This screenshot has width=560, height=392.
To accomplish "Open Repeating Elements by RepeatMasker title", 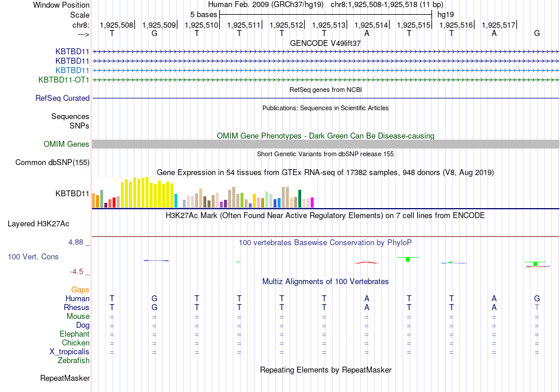I will pos(325,370).
